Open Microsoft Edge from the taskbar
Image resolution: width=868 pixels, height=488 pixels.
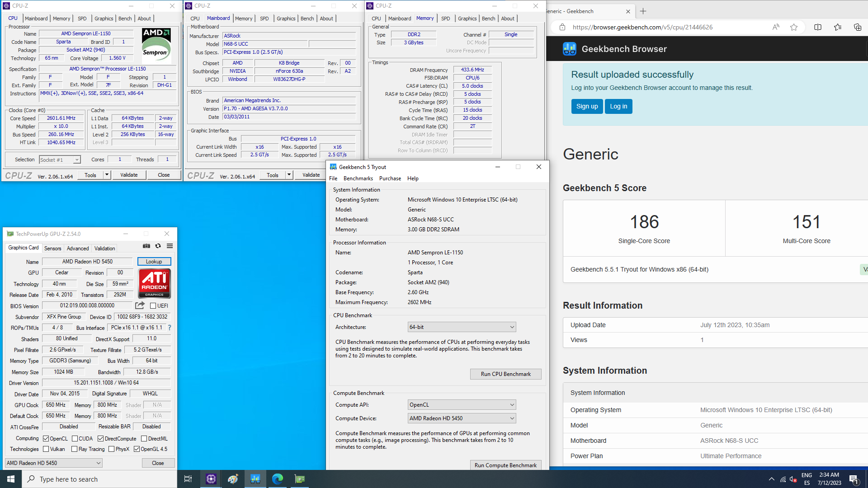click(x=277, y=479)
